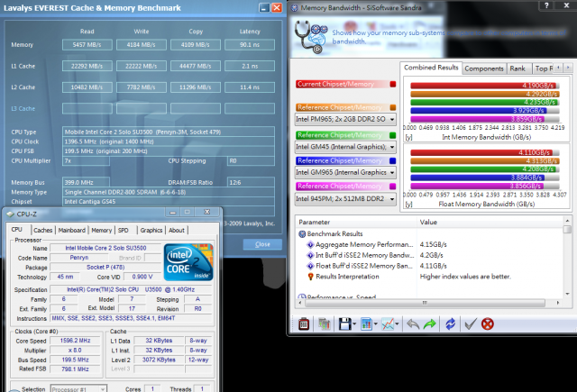Viewport: 577px width, 392px height.
Task: Open the Intel 945PM reference chipset dropdown
Action: [x=392, y=199]
